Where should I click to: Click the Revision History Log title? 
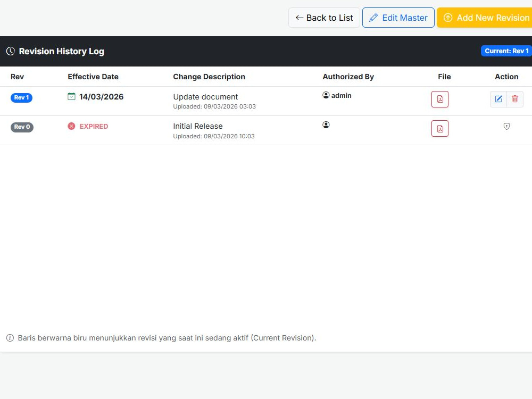tap(61, 51)
